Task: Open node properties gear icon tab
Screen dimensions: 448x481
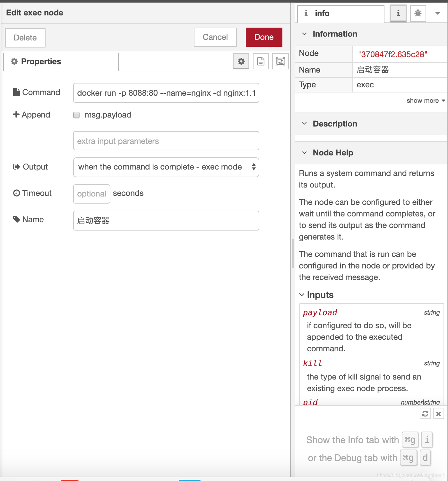Action: pos(241,61)
